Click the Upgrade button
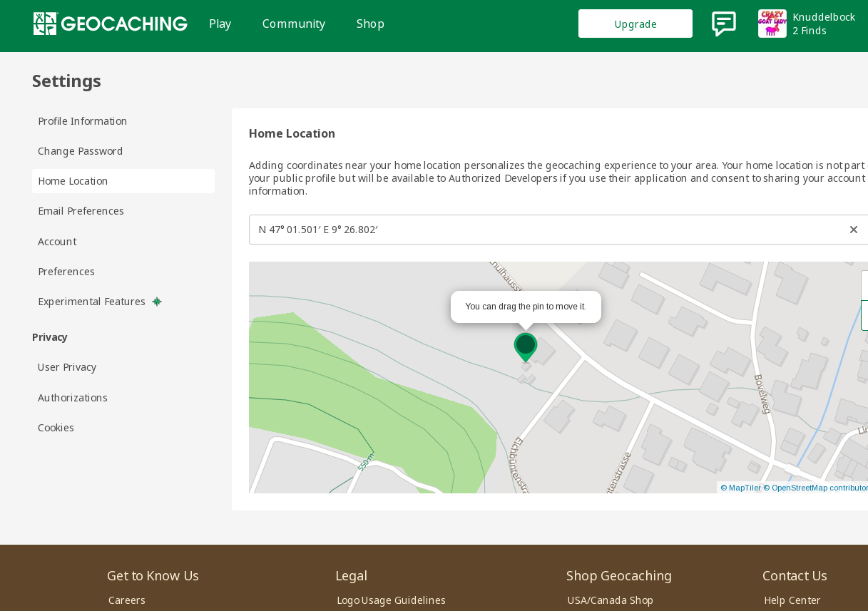 coord(635,24)
